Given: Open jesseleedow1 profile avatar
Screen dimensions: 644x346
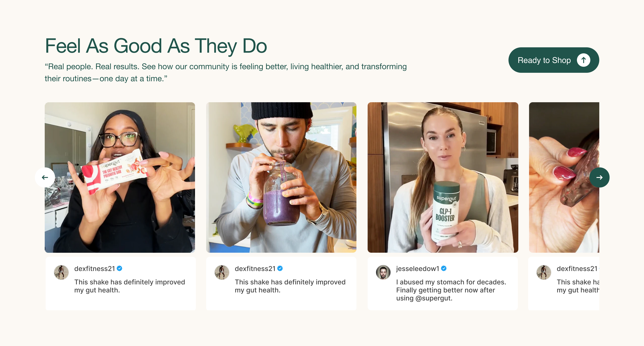Looking at the screenshot, I should click(383, 272).
